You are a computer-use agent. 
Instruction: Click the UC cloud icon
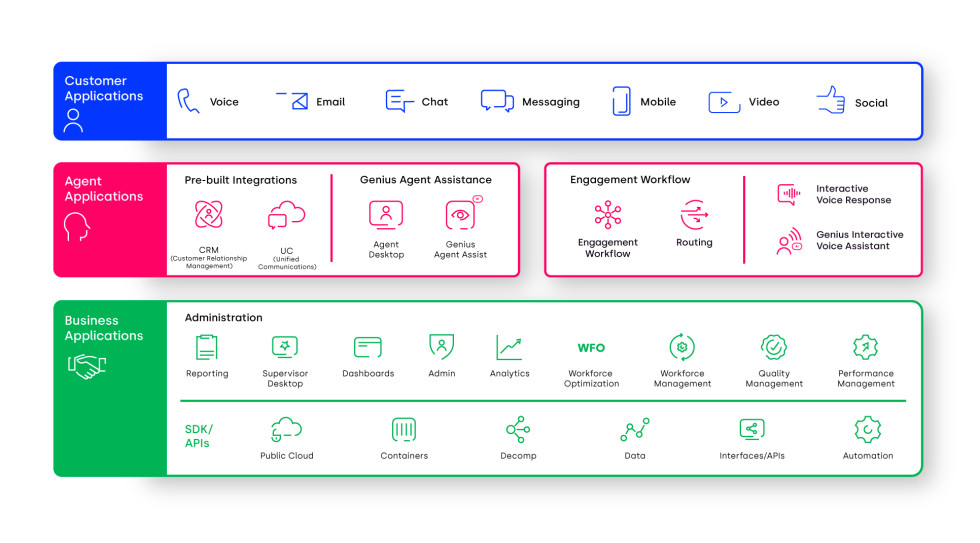coord(286,215)
